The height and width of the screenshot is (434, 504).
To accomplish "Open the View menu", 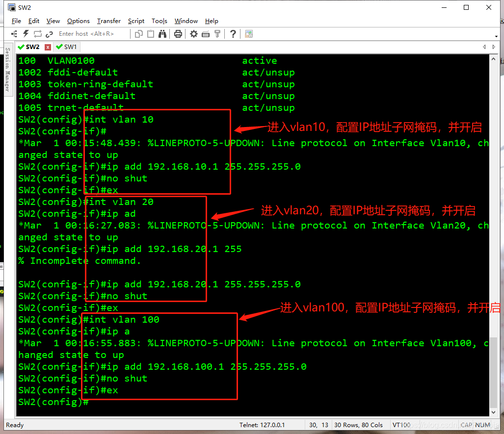I will click(53, 21).
